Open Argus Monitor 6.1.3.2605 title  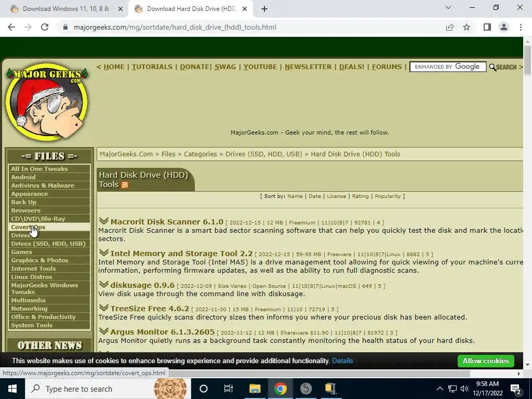pyautogui.click(x=163, y=332)
